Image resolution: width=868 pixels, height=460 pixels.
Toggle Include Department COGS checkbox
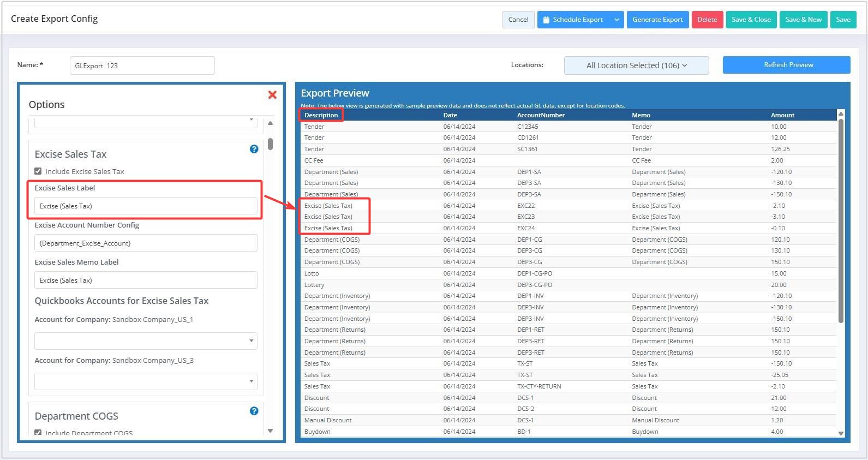pyautogui.click(x=38, y=433)
